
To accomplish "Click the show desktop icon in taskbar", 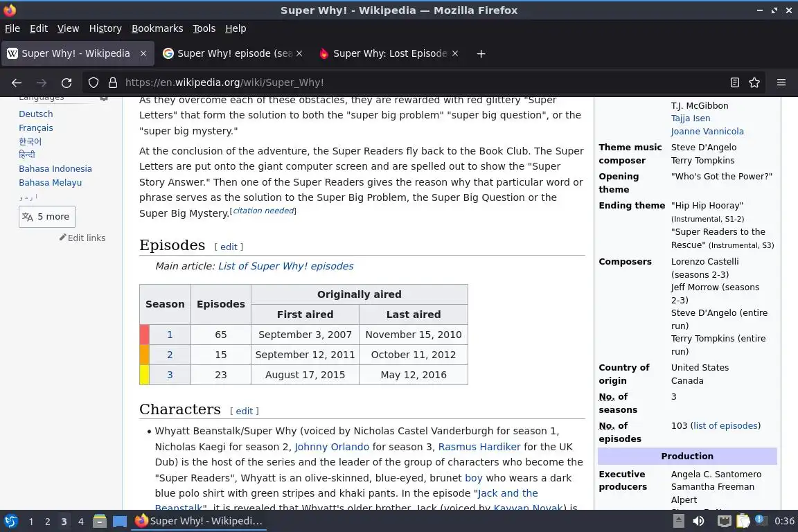I will [x=120, y=522].
